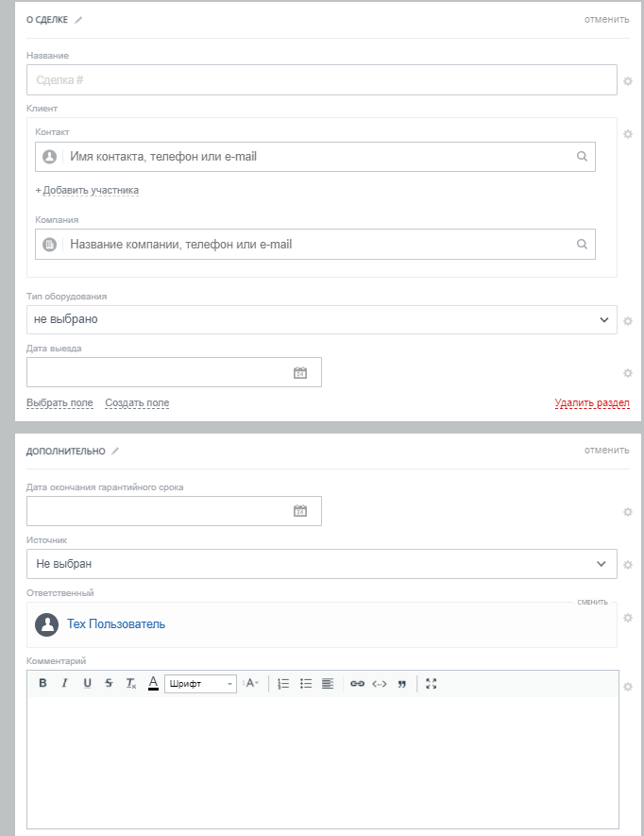Click gear icon beside Название field
Image resolution: width=644 pixels, height=836 pixels.
pyautogui.click(x=628, y=81)
